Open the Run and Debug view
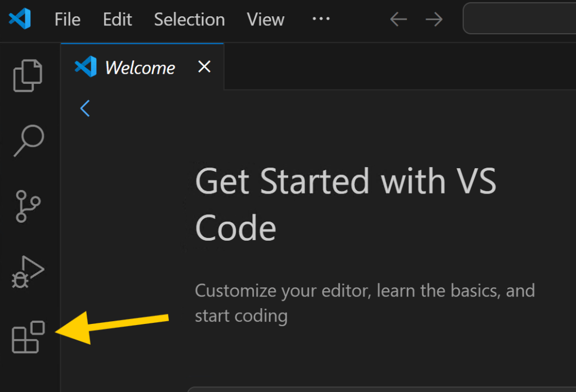This screenshot has height=392, width=576. point(28,272)
